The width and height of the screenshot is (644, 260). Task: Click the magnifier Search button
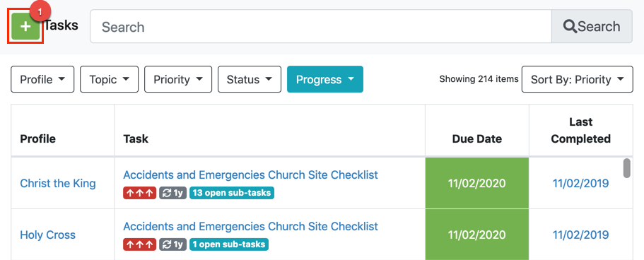[x=592, y=27]
